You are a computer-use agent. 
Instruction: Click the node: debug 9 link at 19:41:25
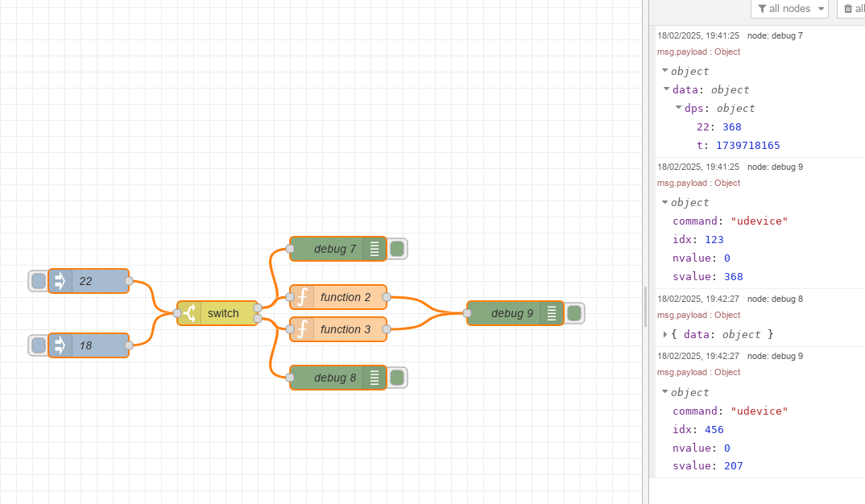click(775, 167)
